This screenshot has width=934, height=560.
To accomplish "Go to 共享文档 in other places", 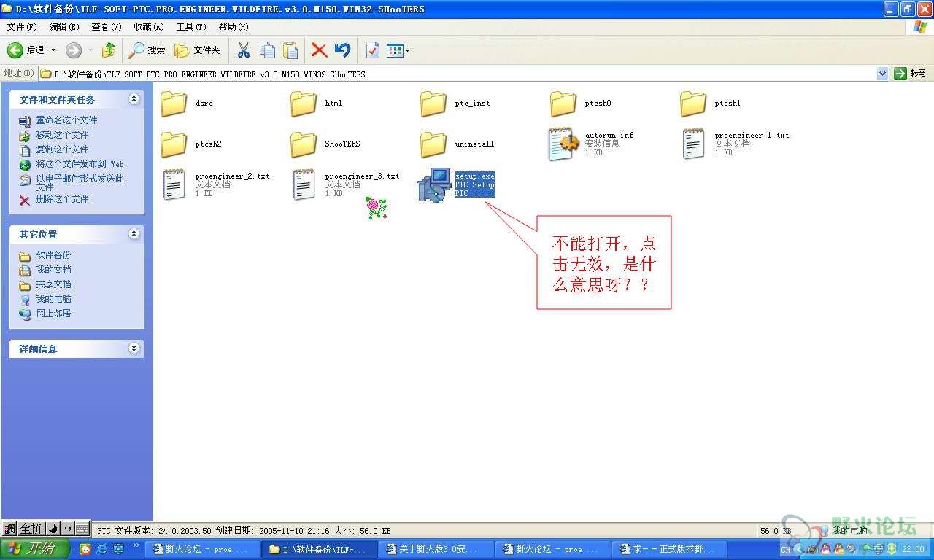I will 53,284.
